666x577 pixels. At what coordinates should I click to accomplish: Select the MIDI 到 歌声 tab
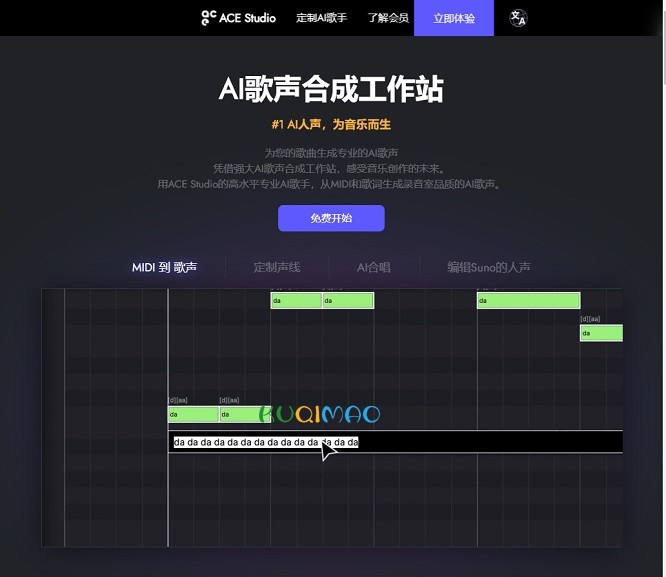coord(164,267)
